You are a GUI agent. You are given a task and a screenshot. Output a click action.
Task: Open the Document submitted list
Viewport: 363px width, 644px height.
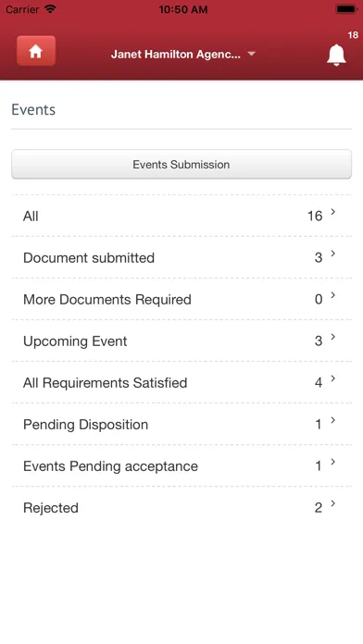181,257
